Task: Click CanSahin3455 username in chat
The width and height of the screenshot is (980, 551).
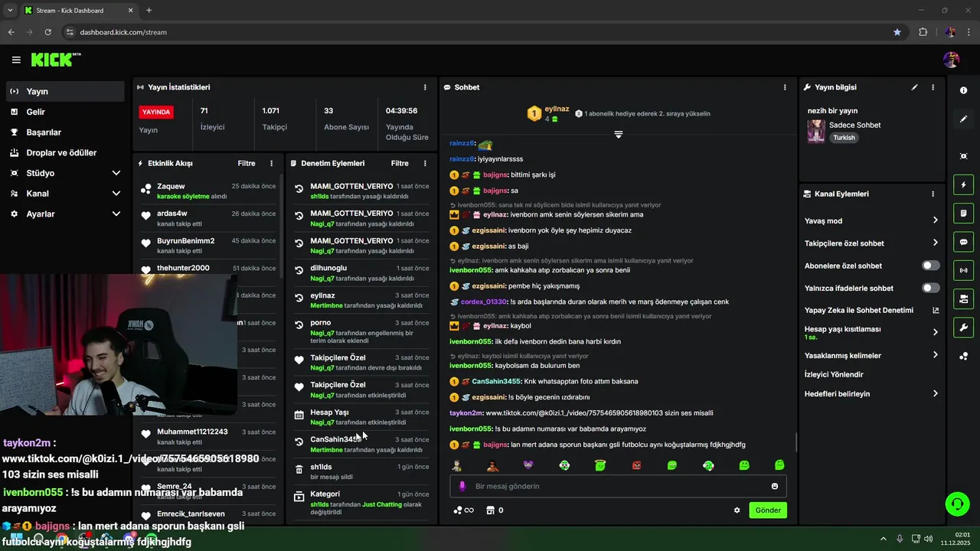Action: tap(496, 381)
